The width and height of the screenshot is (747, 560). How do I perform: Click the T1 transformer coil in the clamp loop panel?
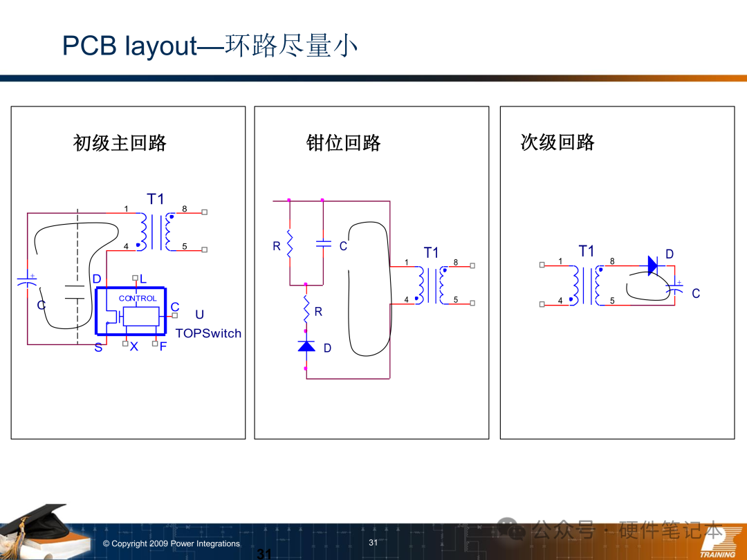(x=431, y=283)
